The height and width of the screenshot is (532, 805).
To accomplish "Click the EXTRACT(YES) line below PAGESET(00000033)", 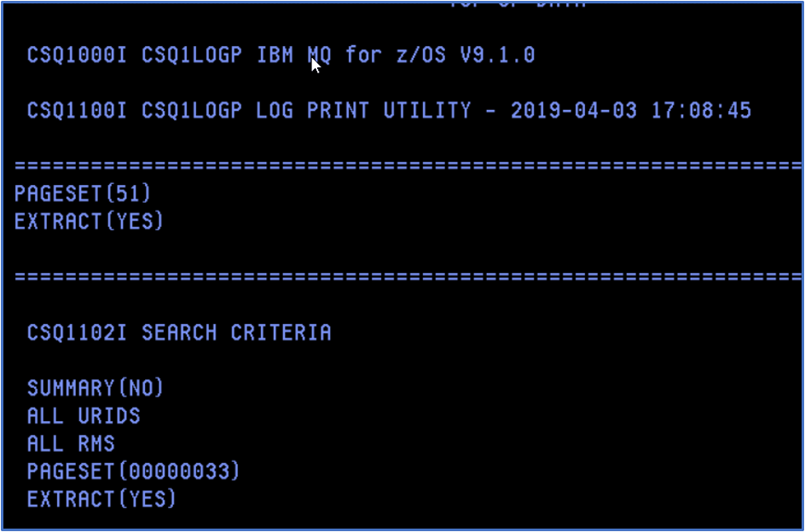I will pyautogui.click(x=101, y=499).
